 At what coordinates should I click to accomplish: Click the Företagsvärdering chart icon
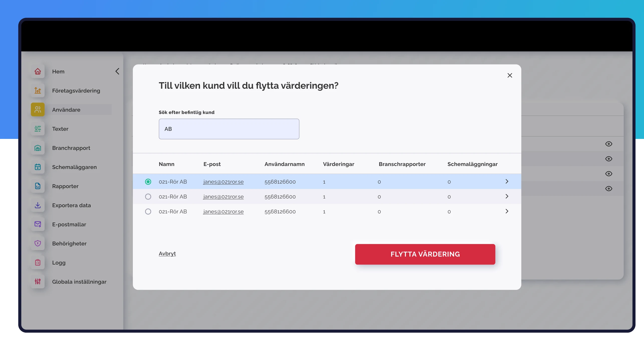(x=38, y=91)
